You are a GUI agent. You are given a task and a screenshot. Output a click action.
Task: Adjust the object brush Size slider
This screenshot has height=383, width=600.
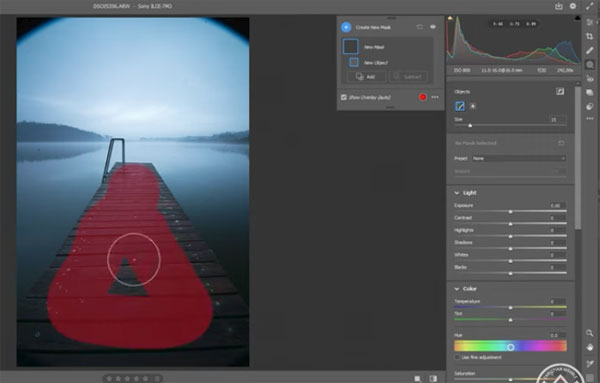(470, 125)
